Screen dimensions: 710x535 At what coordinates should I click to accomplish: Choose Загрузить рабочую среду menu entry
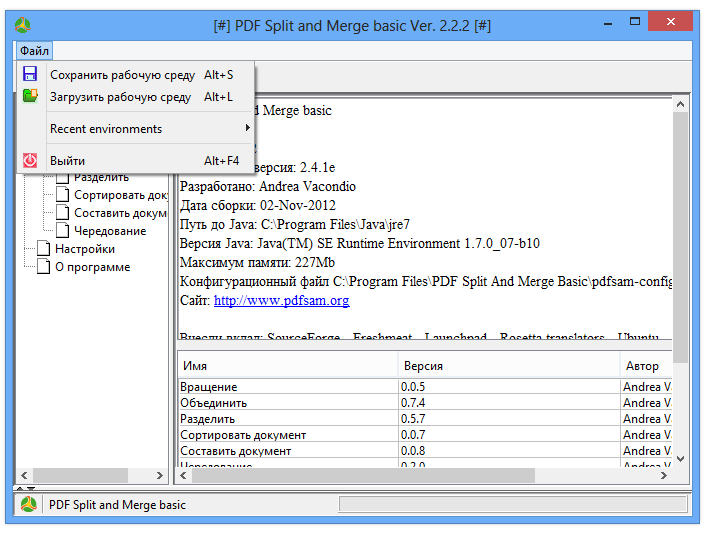[x=136, y=97]
